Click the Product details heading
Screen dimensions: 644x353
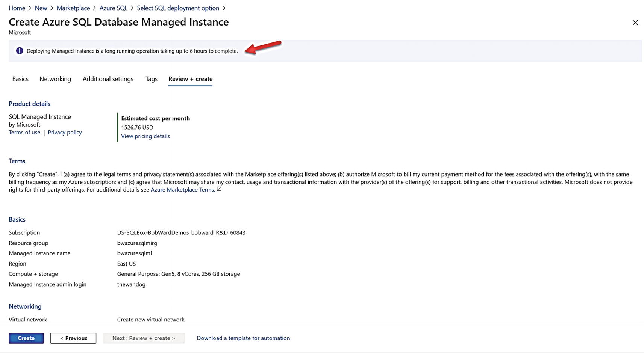30,104
